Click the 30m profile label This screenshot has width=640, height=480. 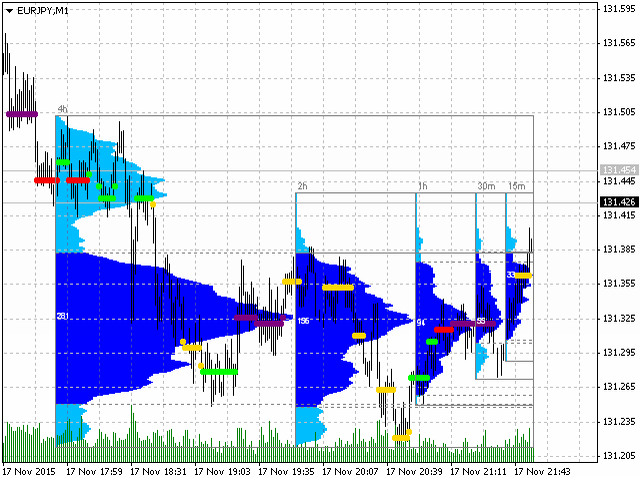485,187
